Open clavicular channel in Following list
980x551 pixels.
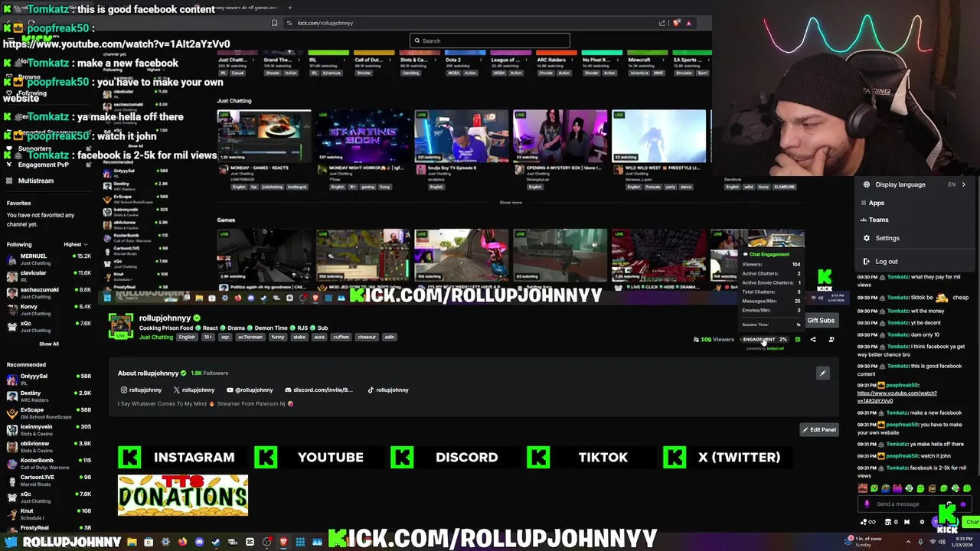pos(47,276)
